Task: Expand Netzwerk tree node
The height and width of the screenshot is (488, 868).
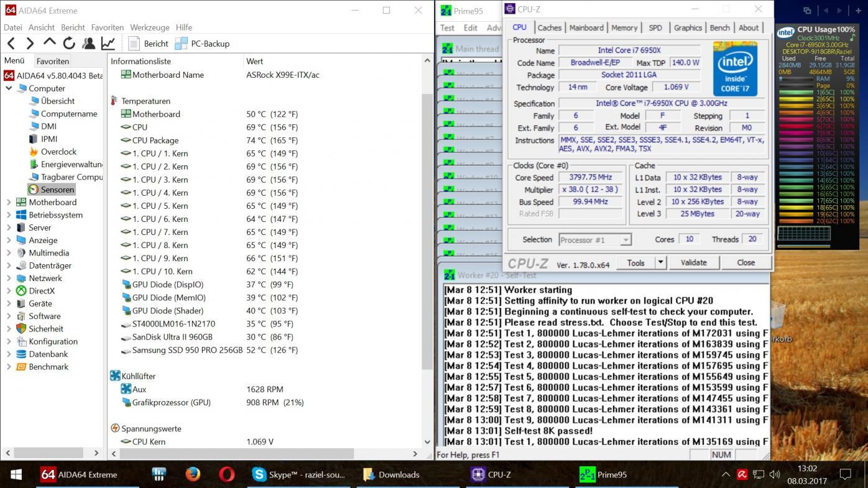Action: click(x=9, y=278)
